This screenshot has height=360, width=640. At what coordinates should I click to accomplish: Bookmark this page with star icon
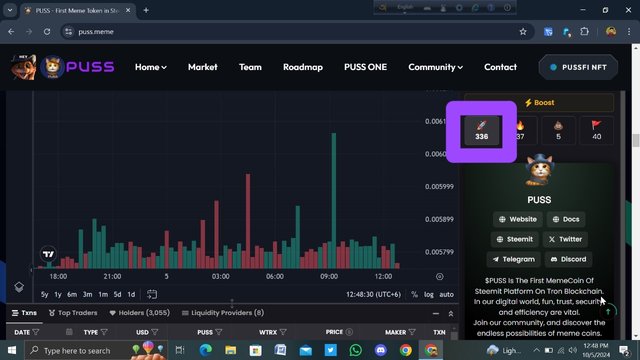click(x=523, y=31)
